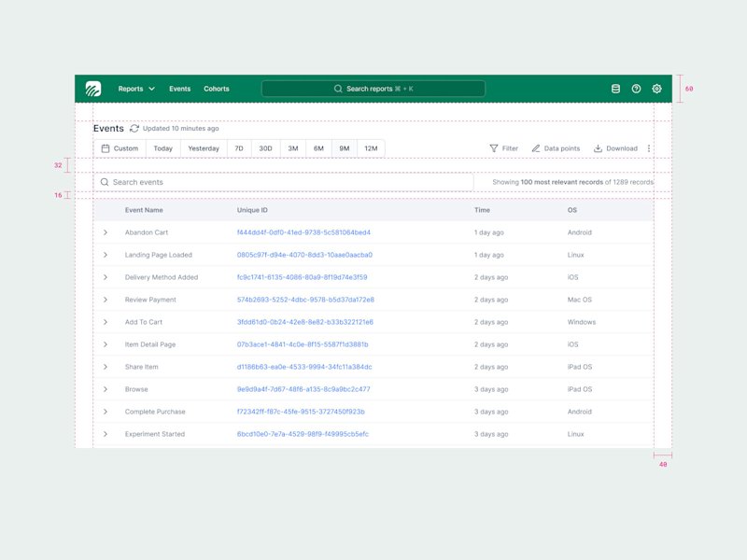Viewport: 747px width, 560px height.
Task: Click the Download button
Action: click(615, 148)
